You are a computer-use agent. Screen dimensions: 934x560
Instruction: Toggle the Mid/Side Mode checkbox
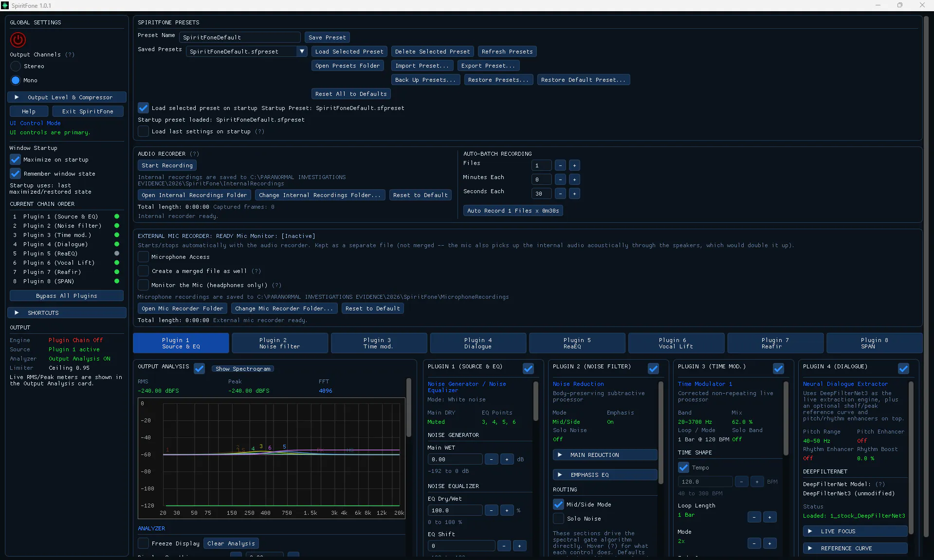pyautogui.click(x=559, y=505)
